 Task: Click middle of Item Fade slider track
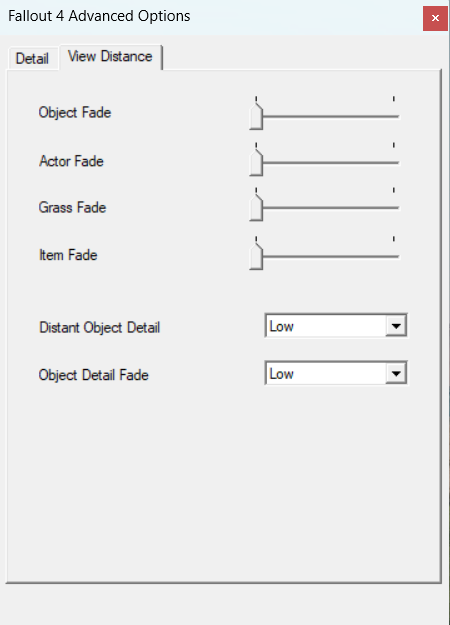pyautogui.click(x=325, y=256)
